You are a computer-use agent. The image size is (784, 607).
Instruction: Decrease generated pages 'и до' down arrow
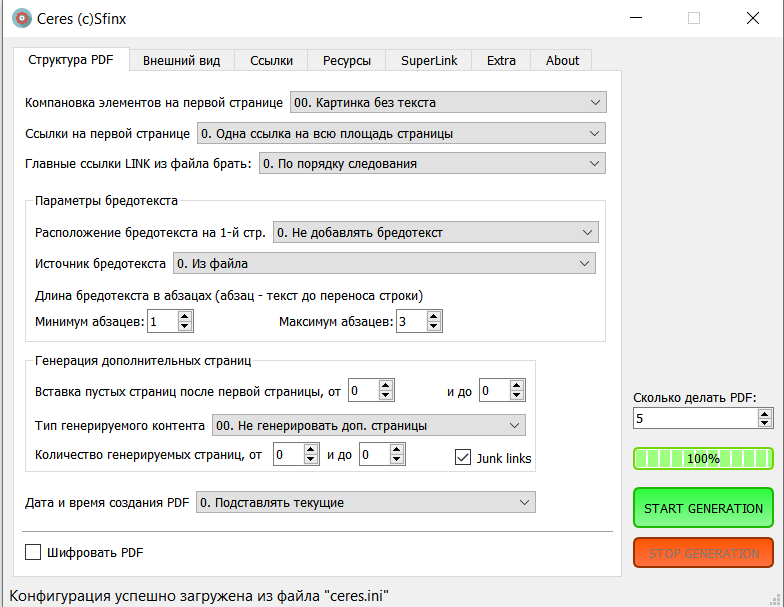(x=396, y=459)
